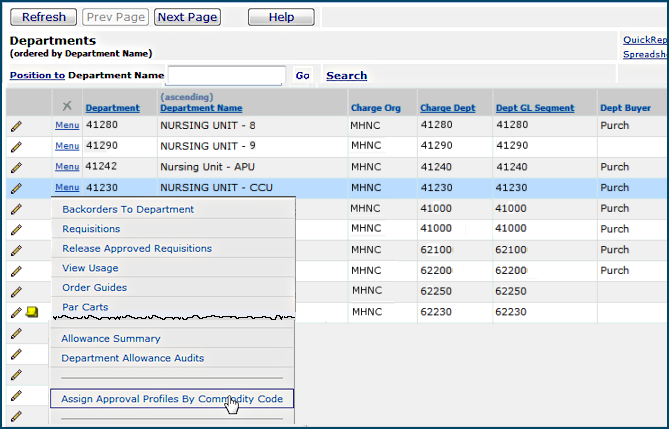Click the pencil edit icon for department 41280
The image size is (669, 429).
pyautogui.click(x=16, y=126)
